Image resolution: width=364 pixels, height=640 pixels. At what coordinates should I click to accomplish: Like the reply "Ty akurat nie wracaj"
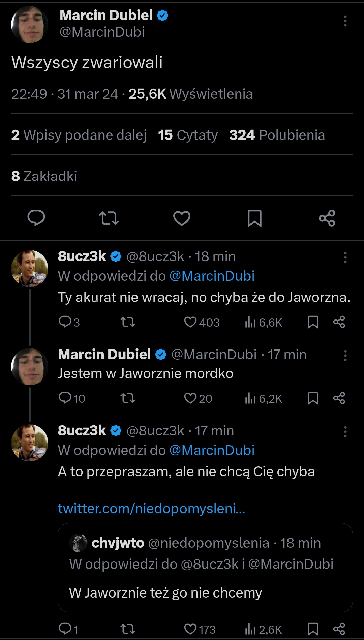pyautogui.click(x=190, y=322)
